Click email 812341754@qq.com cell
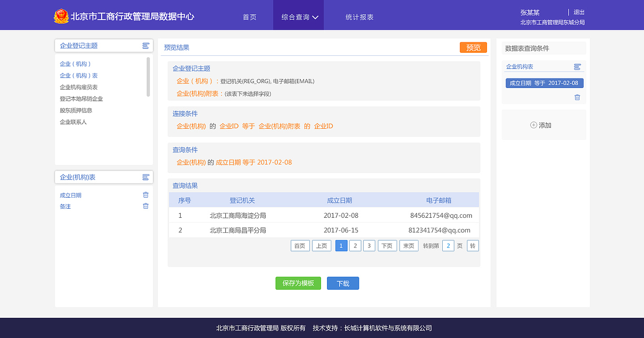644x338 pixels. coord(439,230)
